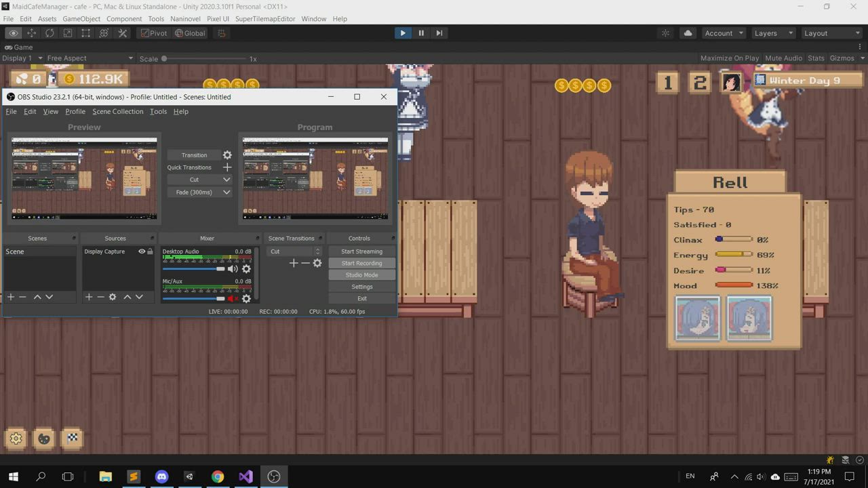Screen dimensions: 868x488
Task: Expand the Gizmos dropdown arrow
Action: coord(863,58)
